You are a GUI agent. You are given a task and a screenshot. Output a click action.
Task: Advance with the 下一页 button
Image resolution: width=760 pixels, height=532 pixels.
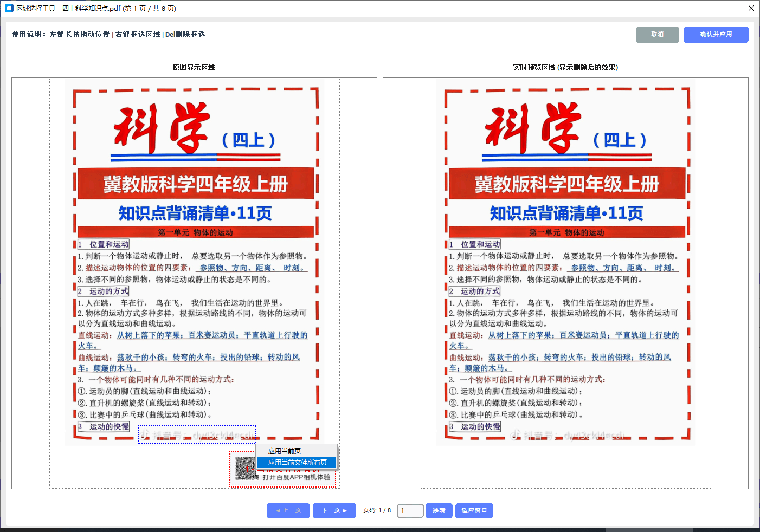(334, 510)
